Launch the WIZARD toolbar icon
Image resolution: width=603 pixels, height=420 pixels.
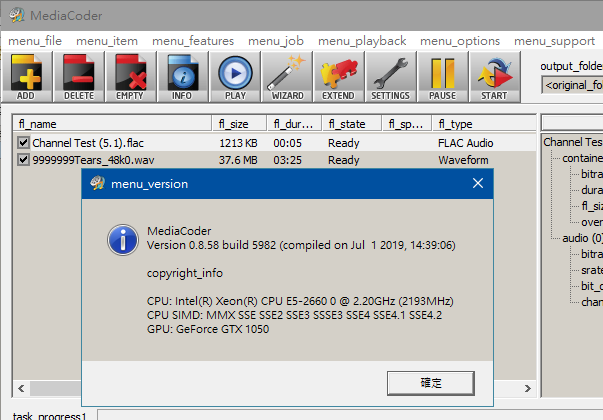coord(287,77)
